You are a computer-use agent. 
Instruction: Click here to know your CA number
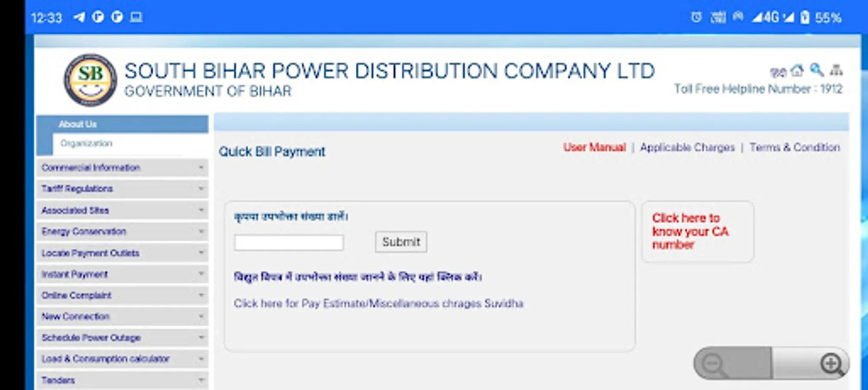(x=690, y=231)
